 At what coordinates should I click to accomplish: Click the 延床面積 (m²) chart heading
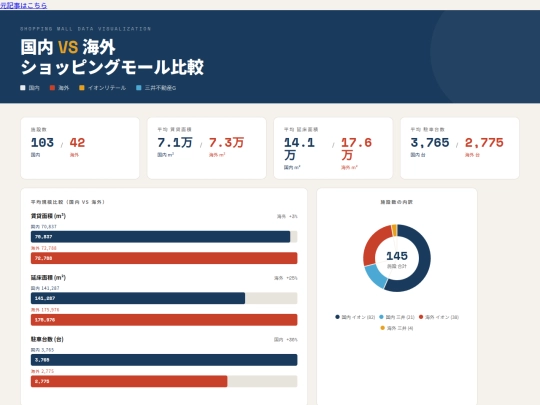click(48, 278)
